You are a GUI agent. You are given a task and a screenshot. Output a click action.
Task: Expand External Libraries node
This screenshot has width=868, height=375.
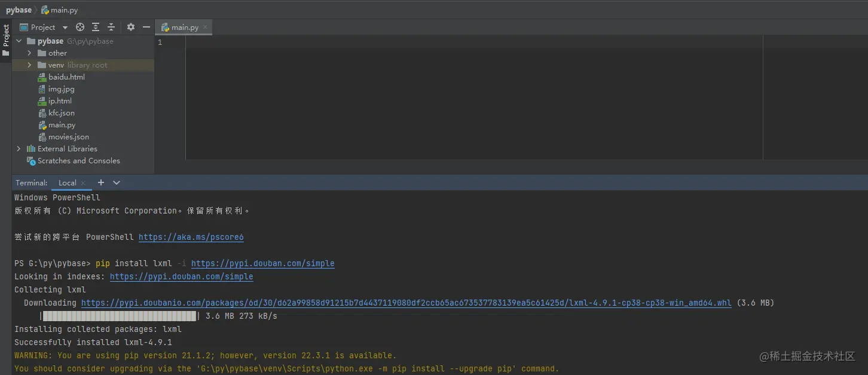pos(19,149)
